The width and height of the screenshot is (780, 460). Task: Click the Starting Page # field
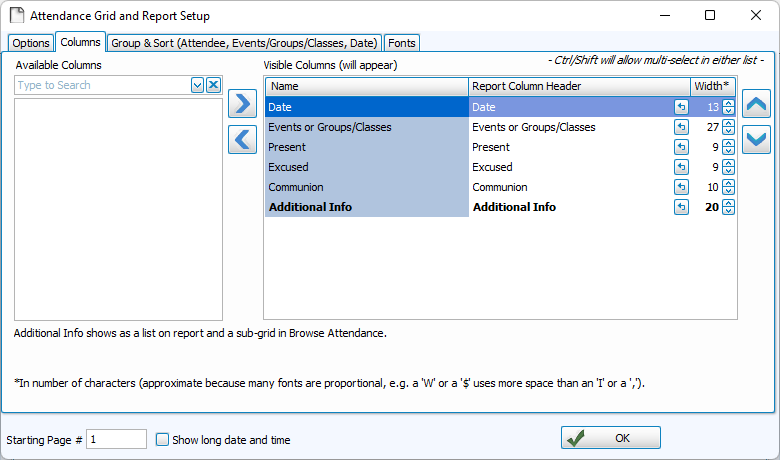tap(116, 439)
